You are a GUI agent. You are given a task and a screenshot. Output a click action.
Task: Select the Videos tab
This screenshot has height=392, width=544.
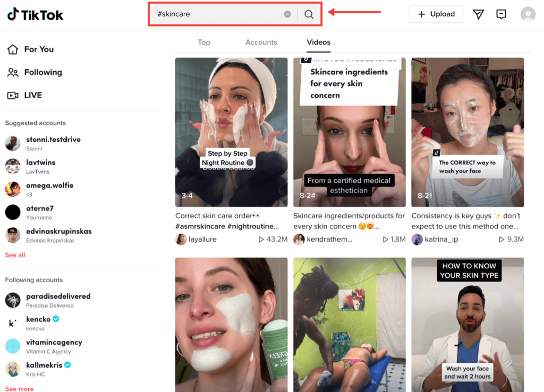coord(318,42)
